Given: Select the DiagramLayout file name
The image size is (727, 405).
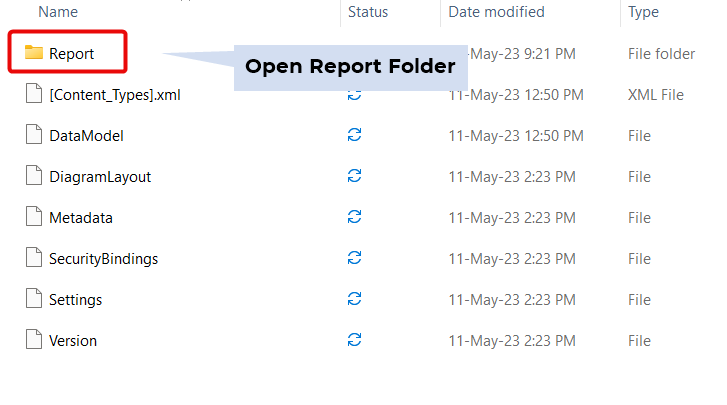Looking at the screenshot, I should 100,177.
